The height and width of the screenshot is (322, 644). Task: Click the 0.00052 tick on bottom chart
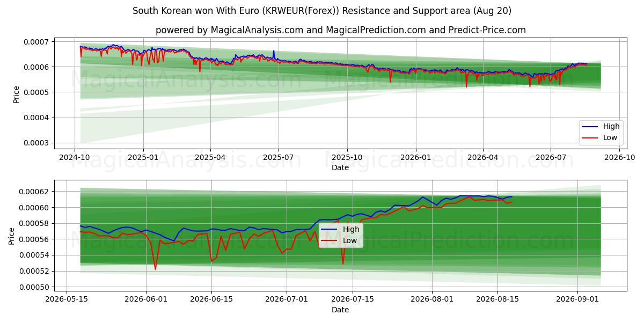tap(34, 271)
